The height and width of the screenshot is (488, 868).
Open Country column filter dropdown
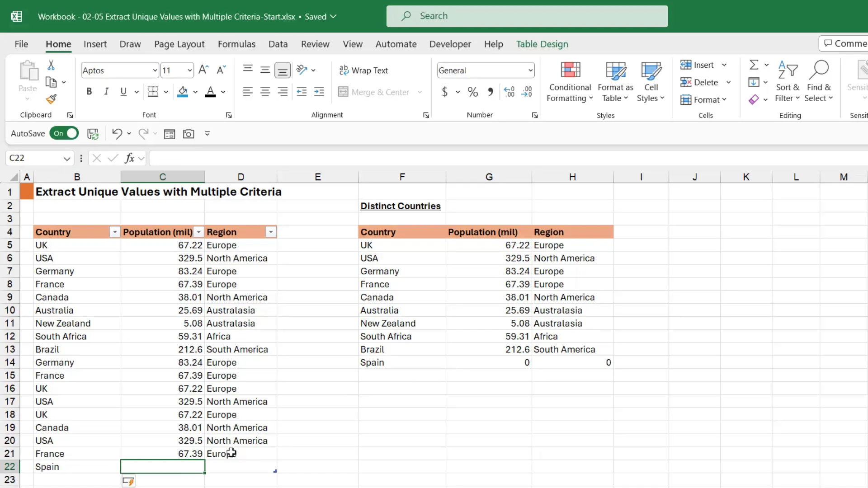pyautogui.click(x=115, y=232)
